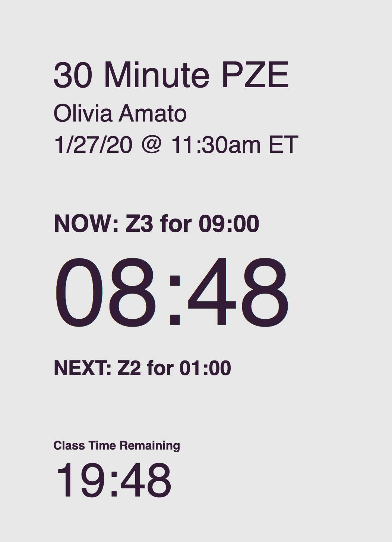Click the 11:30am ET start time
This screenshot has height=542, width=392.
tap(234, 144)
